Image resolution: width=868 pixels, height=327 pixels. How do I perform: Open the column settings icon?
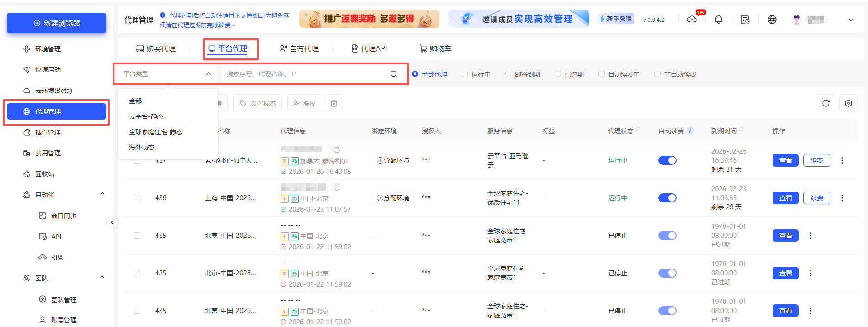point(848,103)
